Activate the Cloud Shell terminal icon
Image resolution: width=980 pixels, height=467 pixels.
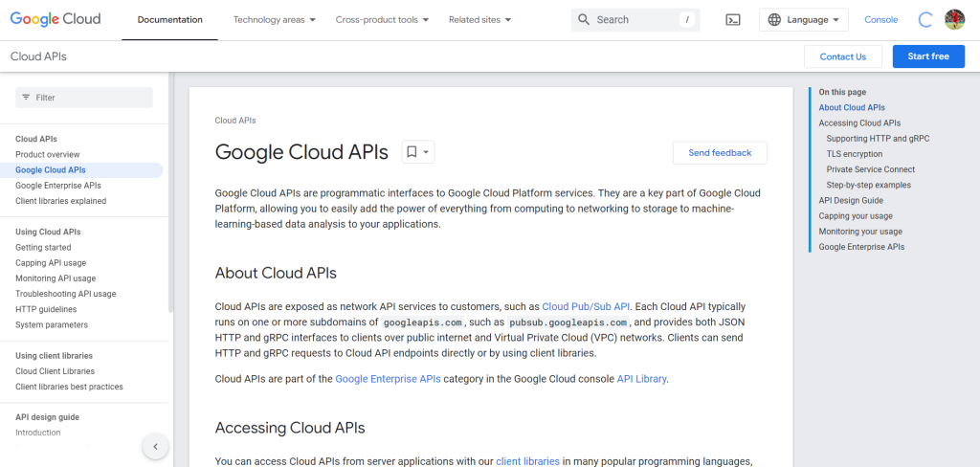coord(733,20)
